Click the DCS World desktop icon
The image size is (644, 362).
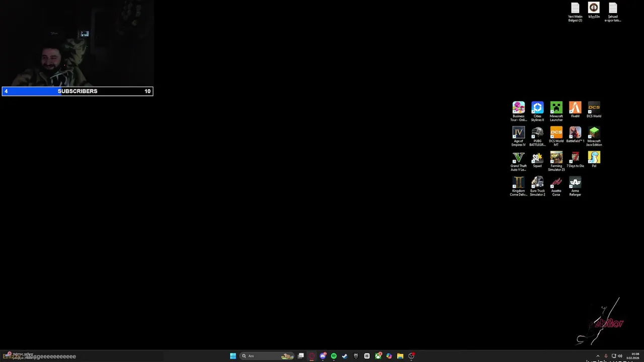pos(594,110)
